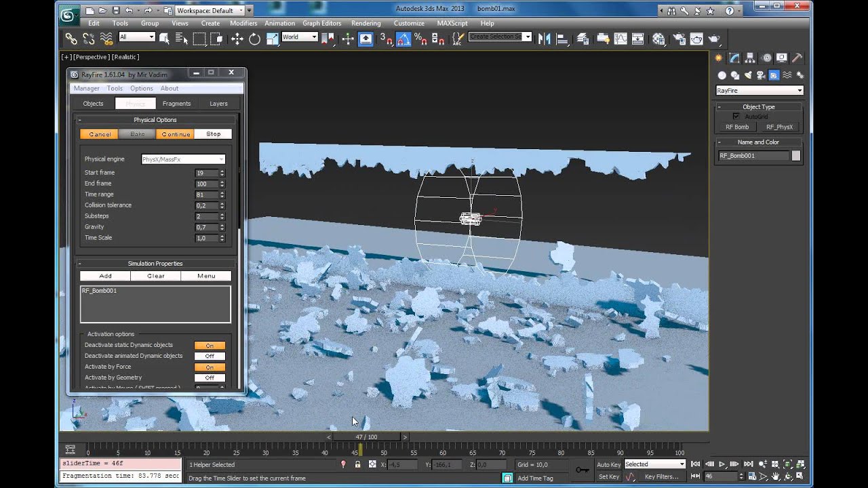Open Render Setup from toolbar
This screenshot has width=868, height=488.
point(679,39)
